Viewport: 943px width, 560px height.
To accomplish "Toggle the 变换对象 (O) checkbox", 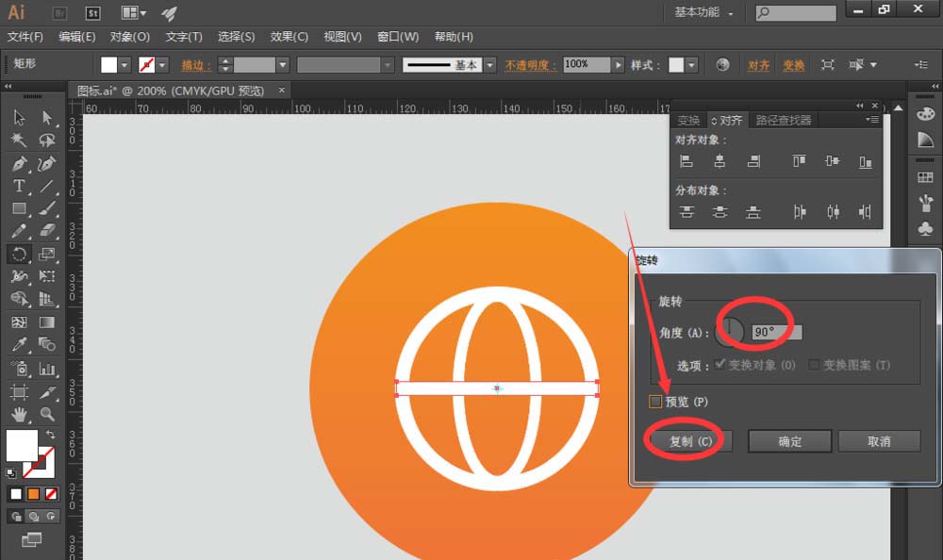I will (720, 365).
